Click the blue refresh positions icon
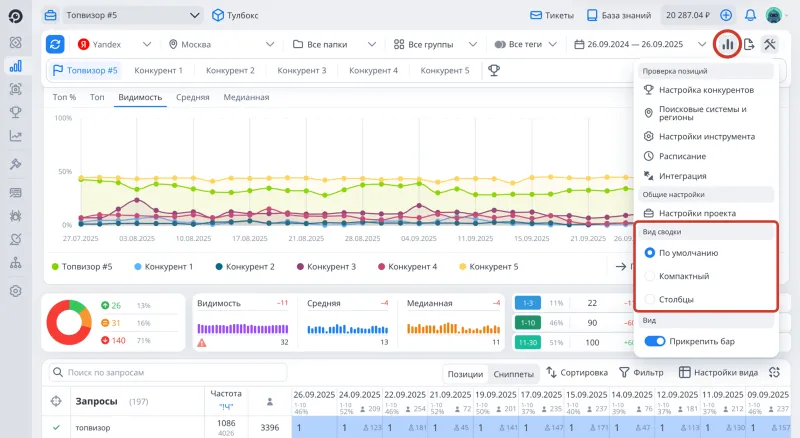Screen dimensions: 800x438 point(55,44)
